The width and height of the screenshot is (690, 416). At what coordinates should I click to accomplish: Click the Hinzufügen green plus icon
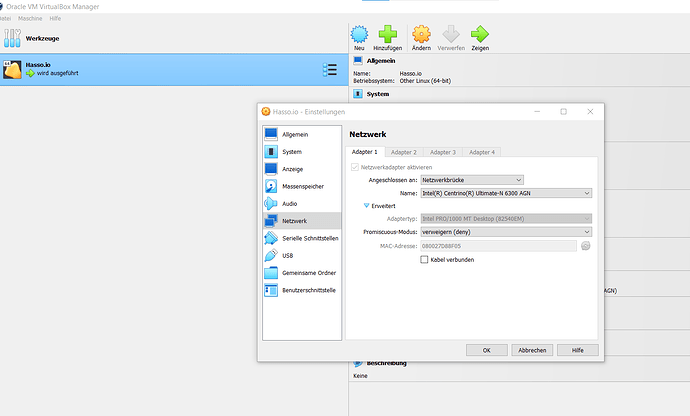point(387,34)
